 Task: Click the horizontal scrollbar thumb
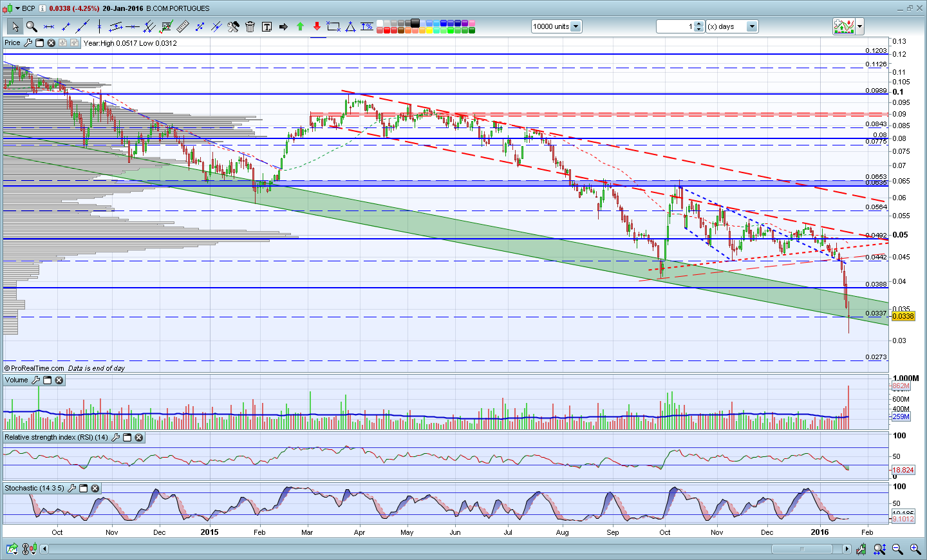click(x=802, y=549)
